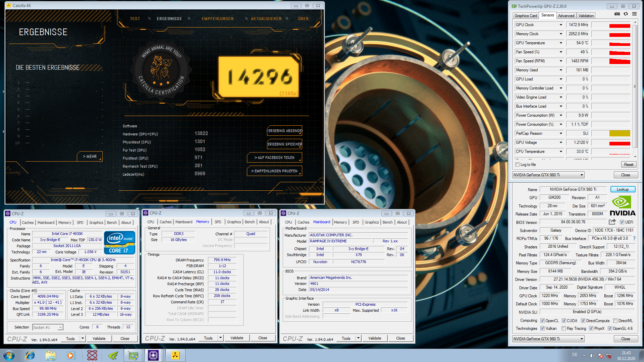644x362 pixels.
Task: Click the action center flag icon
Action: click(x=600, y=355)
